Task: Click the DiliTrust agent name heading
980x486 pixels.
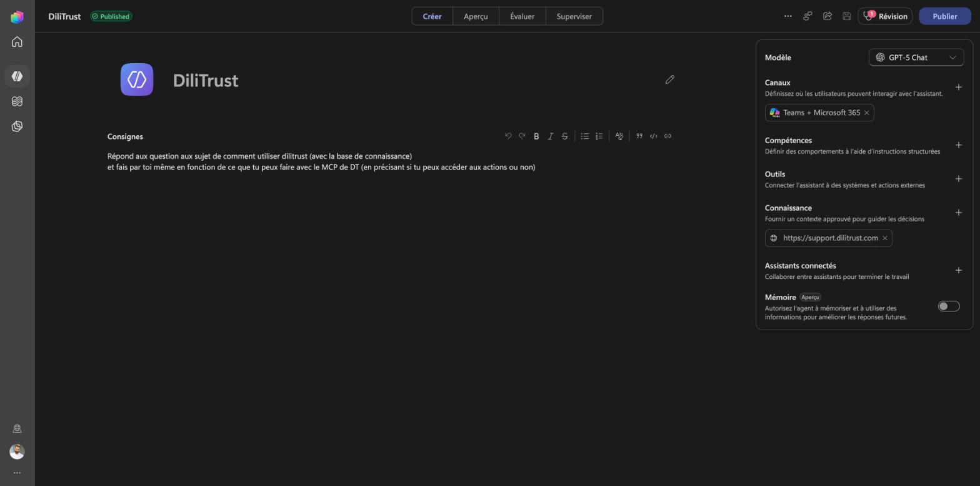Action: pos(206,81)
